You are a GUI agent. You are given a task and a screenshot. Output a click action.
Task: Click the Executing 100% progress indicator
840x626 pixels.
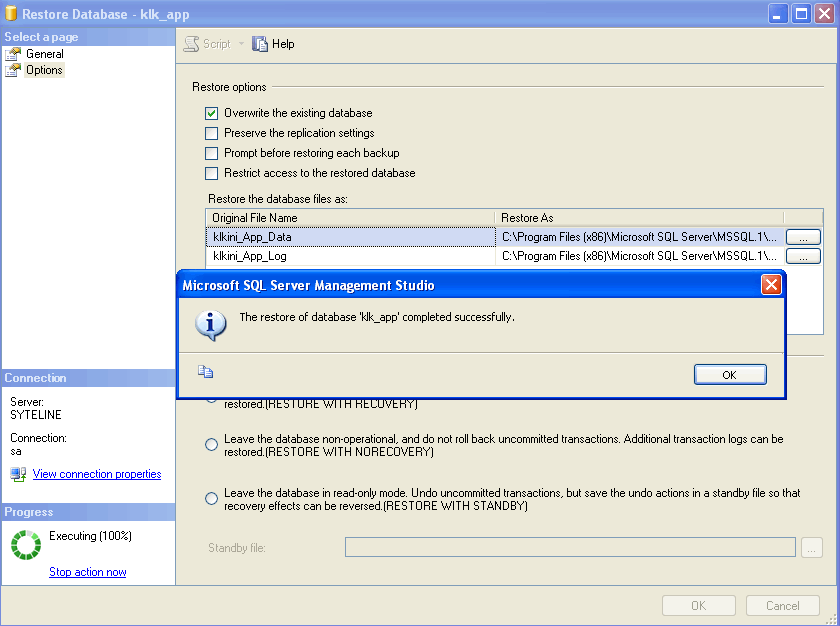[25, 545]
